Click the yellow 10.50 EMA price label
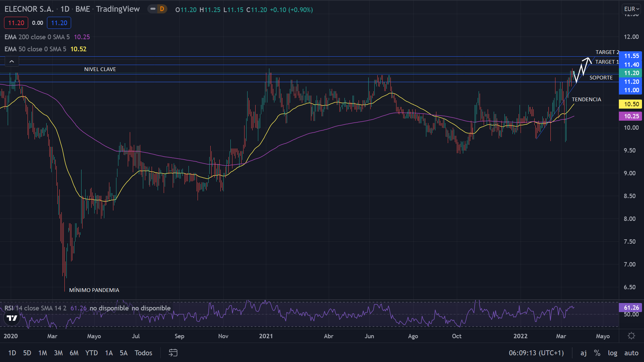The height and width of the screenshot is (362, 644). [x=631, y=104]
